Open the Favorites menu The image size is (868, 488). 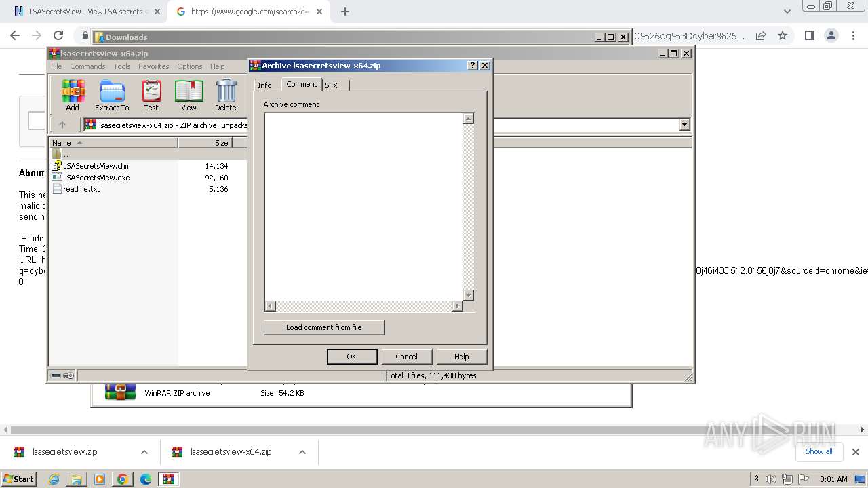pos(154,66)
